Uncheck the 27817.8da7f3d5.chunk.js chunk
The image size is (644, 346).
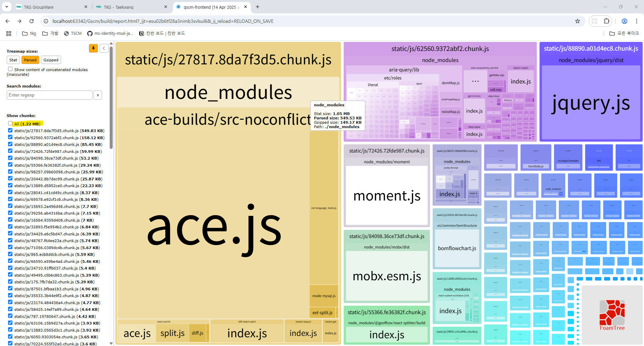pyautogui.click(x=10, y=130)
